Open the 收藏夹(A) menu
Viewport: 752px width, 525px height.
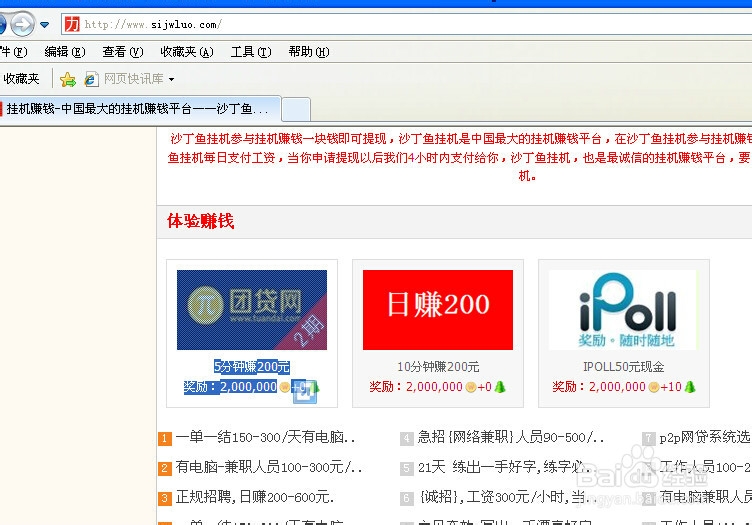(x=187, y=52)
